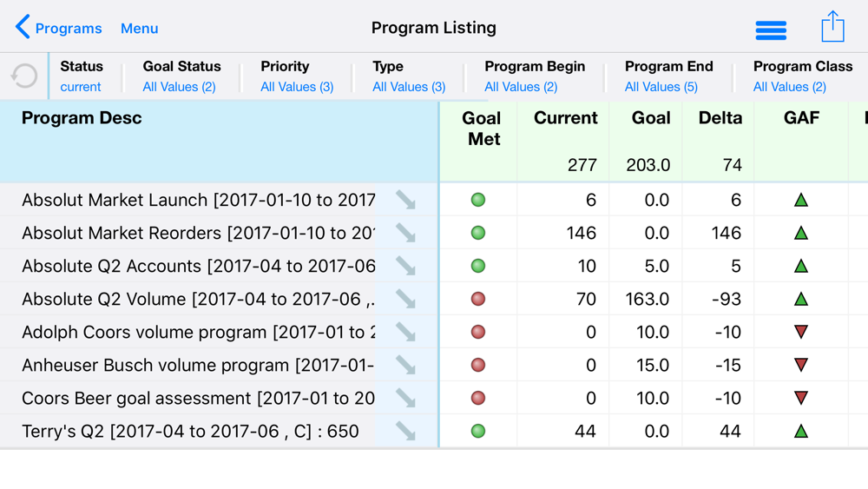Go back to Programs
Screen dimensions: 868x489
[59, 29]
